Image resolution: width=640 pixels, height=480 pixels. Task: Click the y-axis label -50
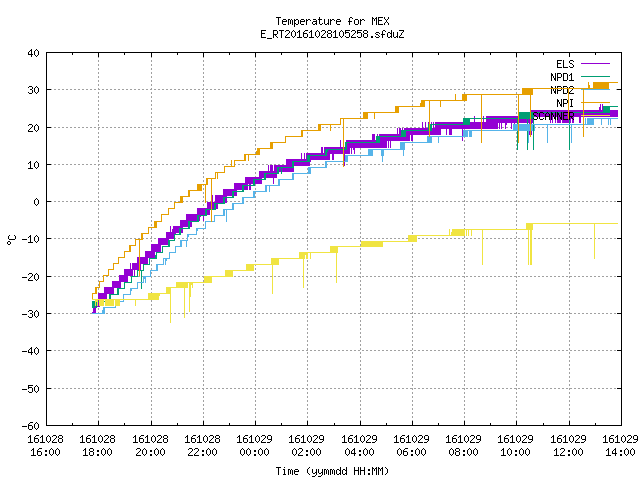coord(31,389)
